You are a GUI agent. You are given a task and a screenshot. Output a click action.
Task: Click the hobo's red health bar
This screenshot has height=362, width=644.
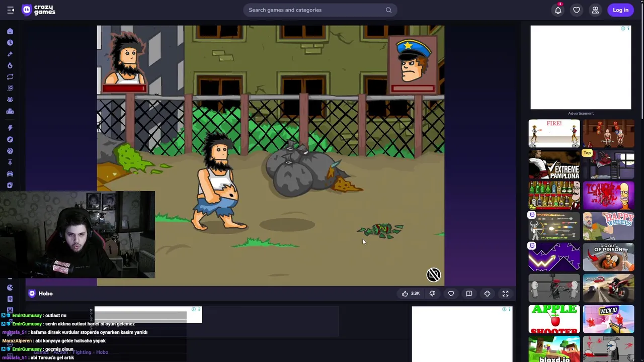(x=124, y=89)
